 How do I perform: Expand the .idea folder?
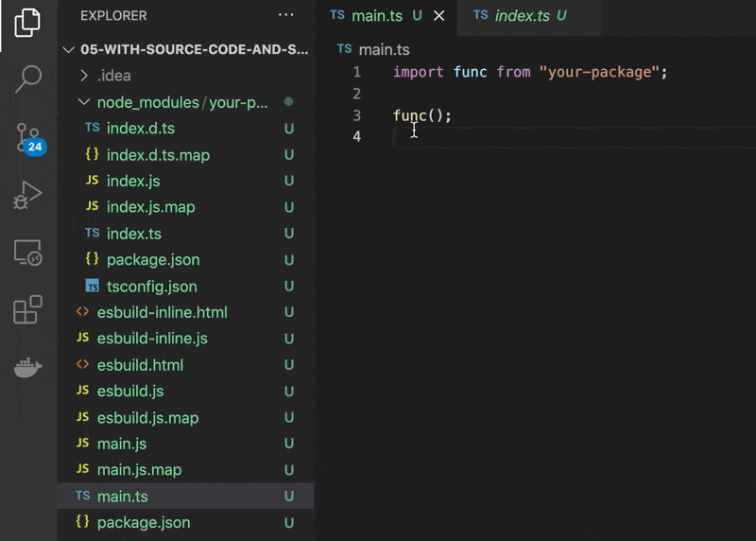185,76
